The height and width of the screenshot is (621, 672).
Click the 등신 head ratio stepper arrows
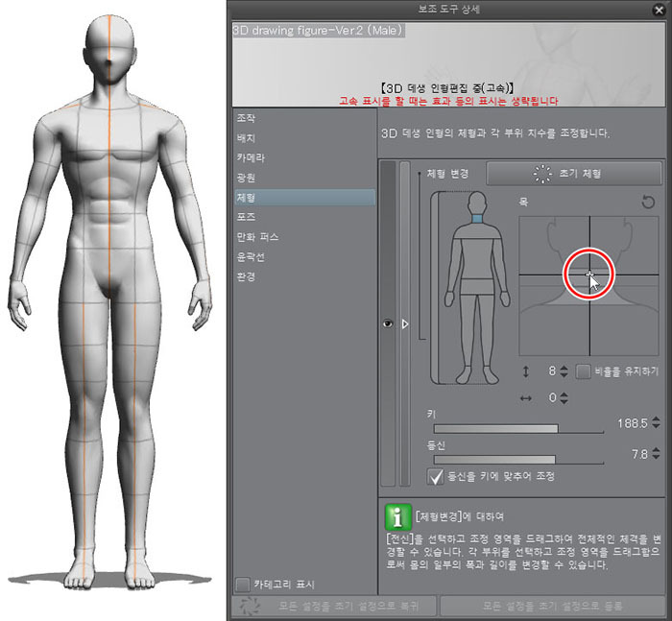pos(656,453)
